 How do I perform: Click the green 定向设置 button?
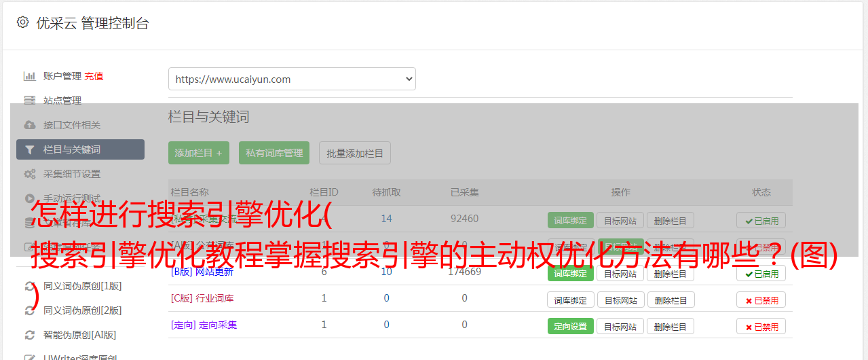click(x=570, y=326)
